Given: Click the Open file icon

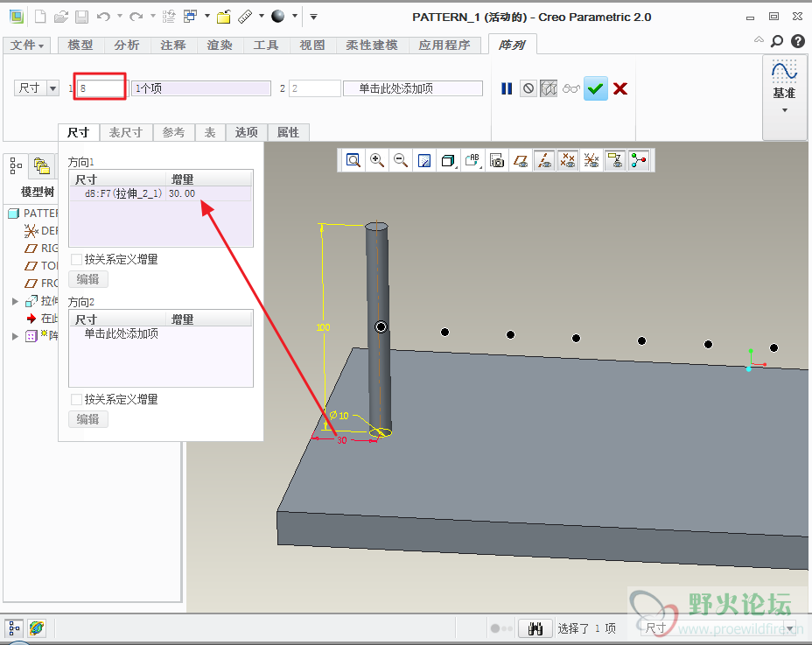Looking at the screenshot, I should click(61, 17).
